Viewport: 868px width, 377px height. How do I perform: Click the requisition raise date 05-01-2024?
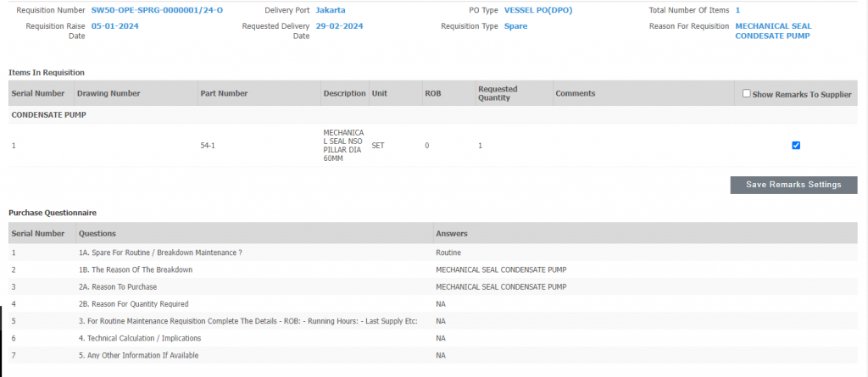[114, 26]
